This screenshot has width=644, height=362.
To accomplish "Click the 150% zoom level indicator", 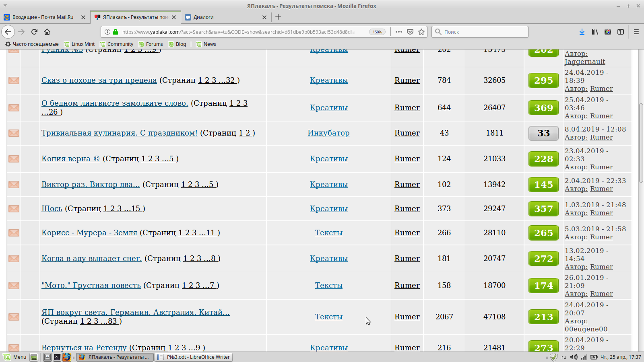I will (377, 32).
